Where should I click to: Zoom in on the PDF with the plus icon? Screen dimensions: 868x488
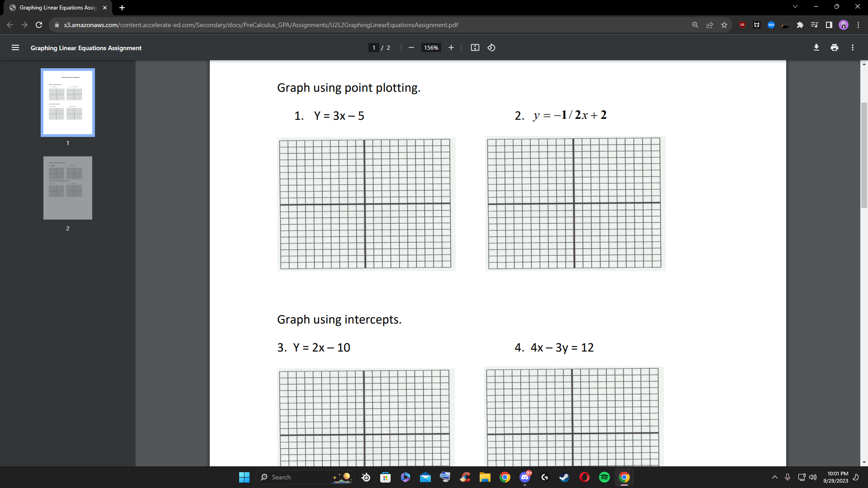pos(451,47)
